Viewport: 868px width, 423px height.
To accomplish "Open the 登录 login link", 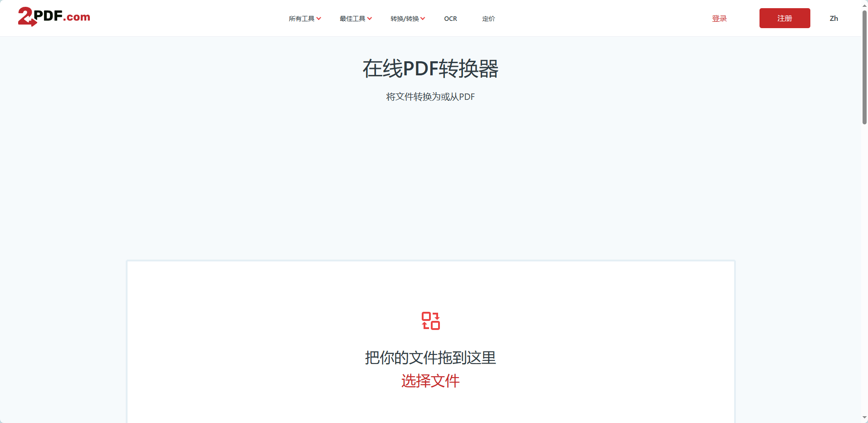I will [719, 19].
